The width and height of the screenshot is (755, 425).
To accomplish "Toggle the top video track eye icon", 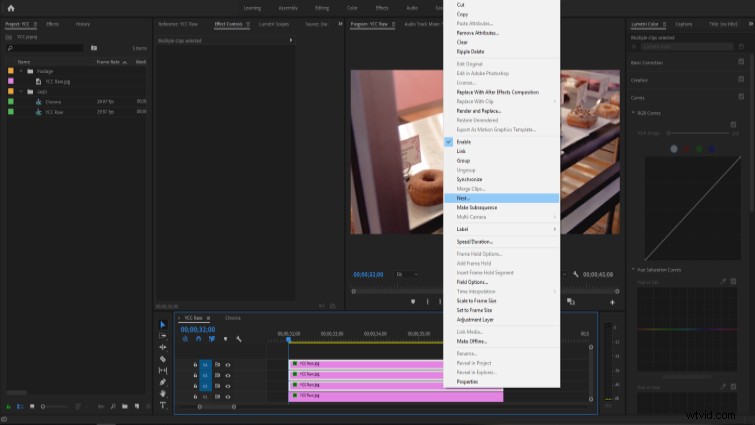I will (228, 365).
